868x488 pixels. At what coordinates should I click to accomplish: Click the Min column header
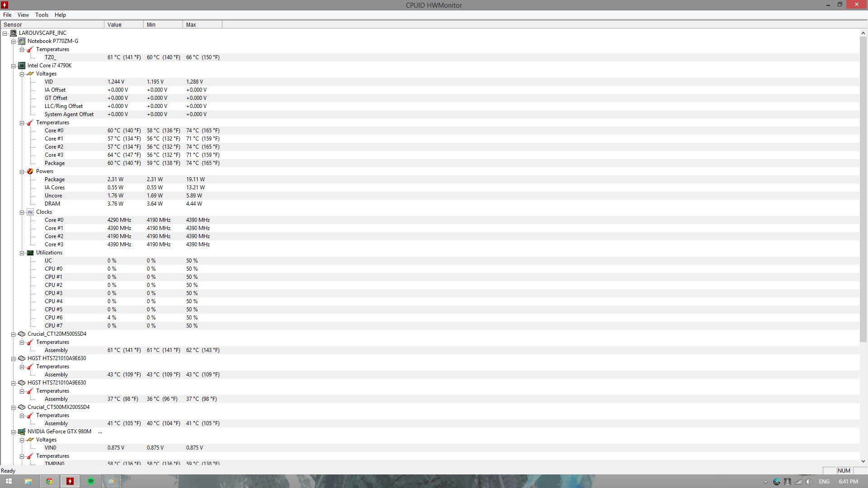point(163,25)
